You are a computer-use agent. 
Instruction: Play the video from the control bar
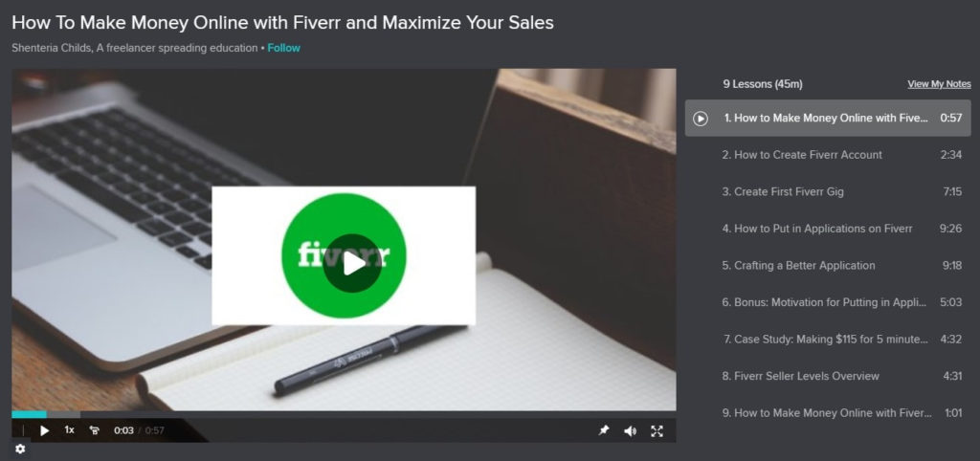point(44,430)
